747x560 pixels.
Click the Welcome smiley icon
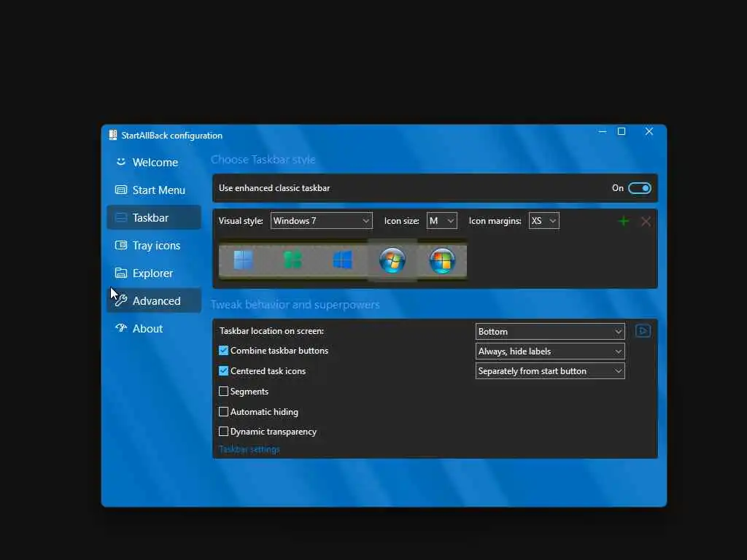(x=121, y=162)
